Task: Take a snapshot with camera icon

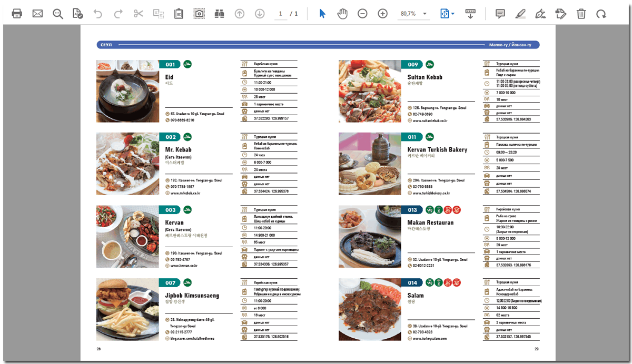Action: pos(199,14)
